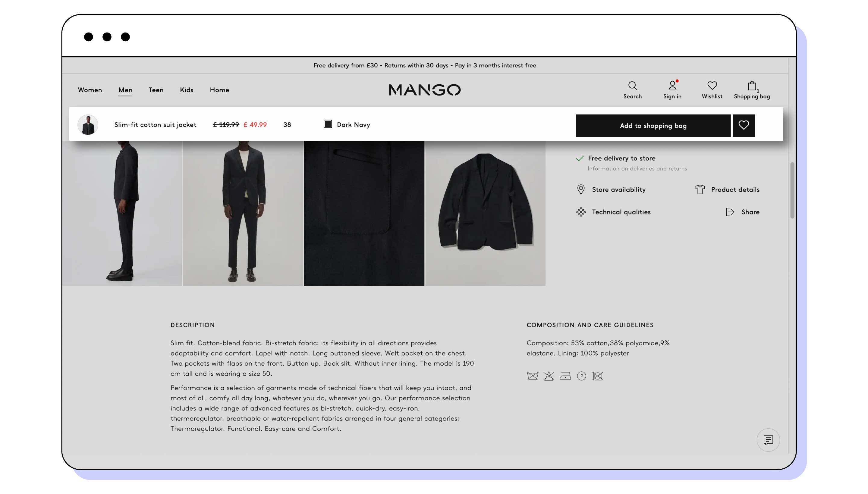The width and height of the screenshot is (868, 494).
Task: Open the Search magnifier icon
Action: coord(632,85)
